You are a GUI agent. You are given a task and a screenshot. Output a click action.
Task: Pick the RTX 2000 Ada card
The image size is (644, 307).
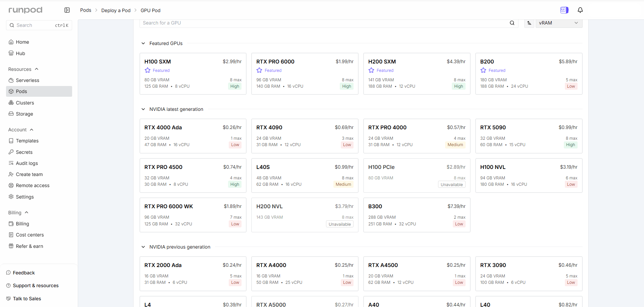pos(193,274)
